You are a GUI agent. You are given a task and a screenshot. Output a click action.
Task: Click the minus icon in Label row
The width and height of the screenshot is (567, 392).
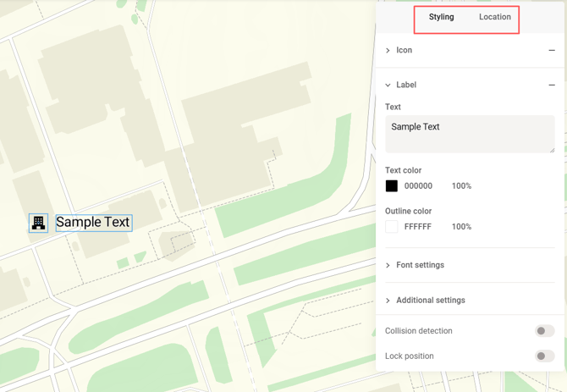coord(552,86)
